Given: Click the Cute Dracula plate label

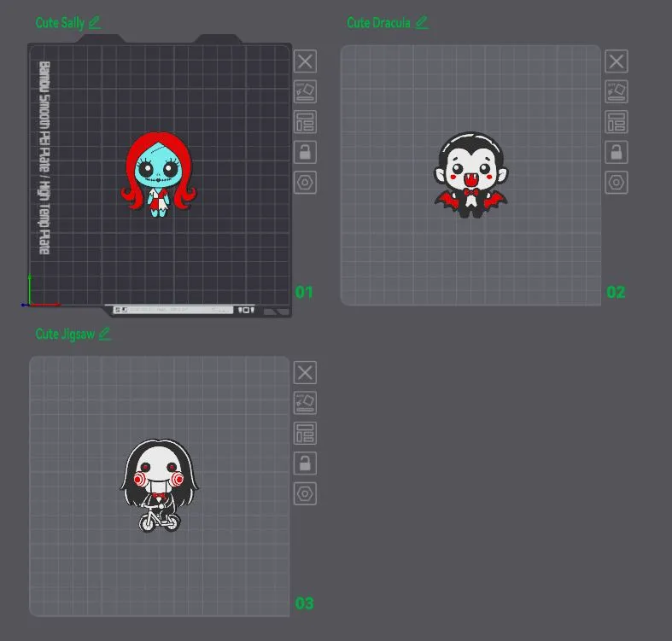Looking at the screenshot, I should (378, 23).
